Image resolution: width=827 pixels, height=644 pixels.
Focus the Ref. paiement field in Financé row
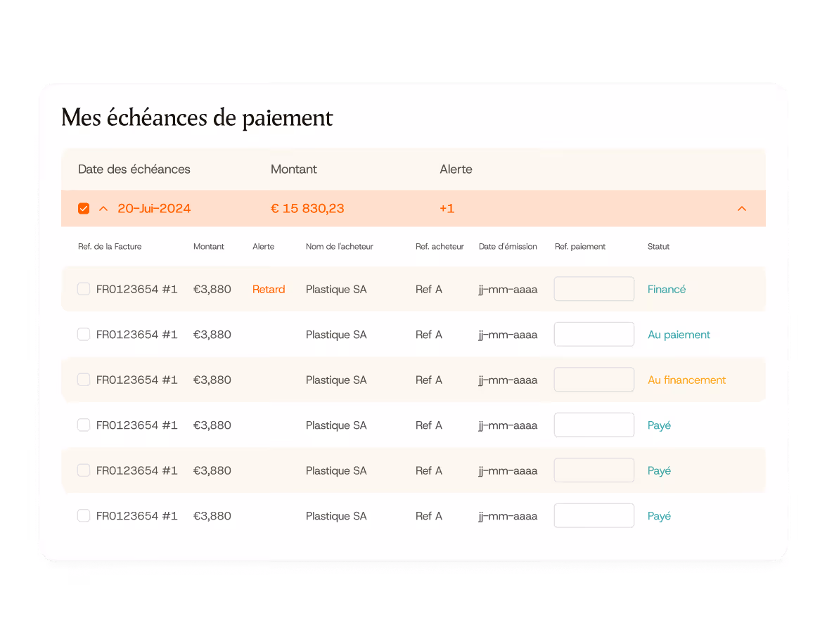click(594, 289)
